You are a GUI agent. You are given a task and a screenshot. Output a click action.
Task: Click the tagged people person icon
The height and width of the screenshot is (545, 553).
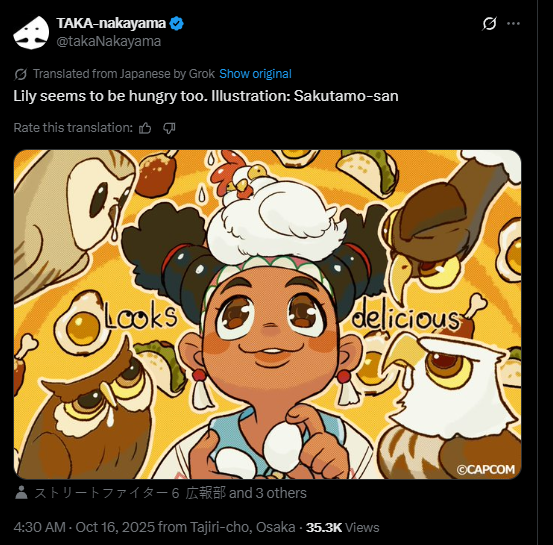click(21, 492)
